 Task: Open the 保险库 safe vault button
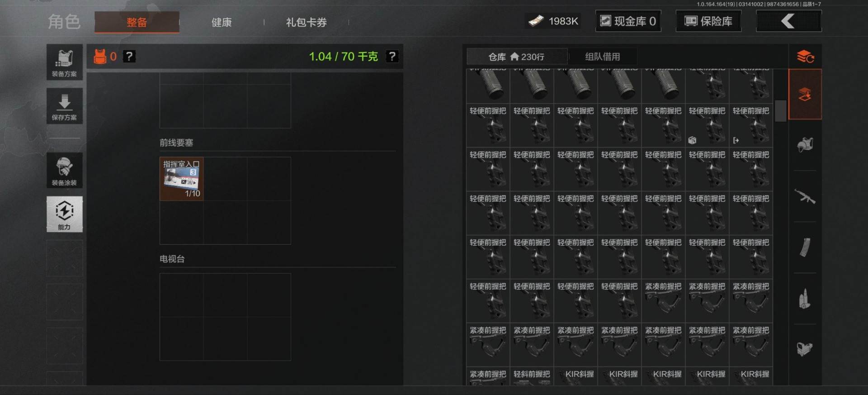pos(708,21)
